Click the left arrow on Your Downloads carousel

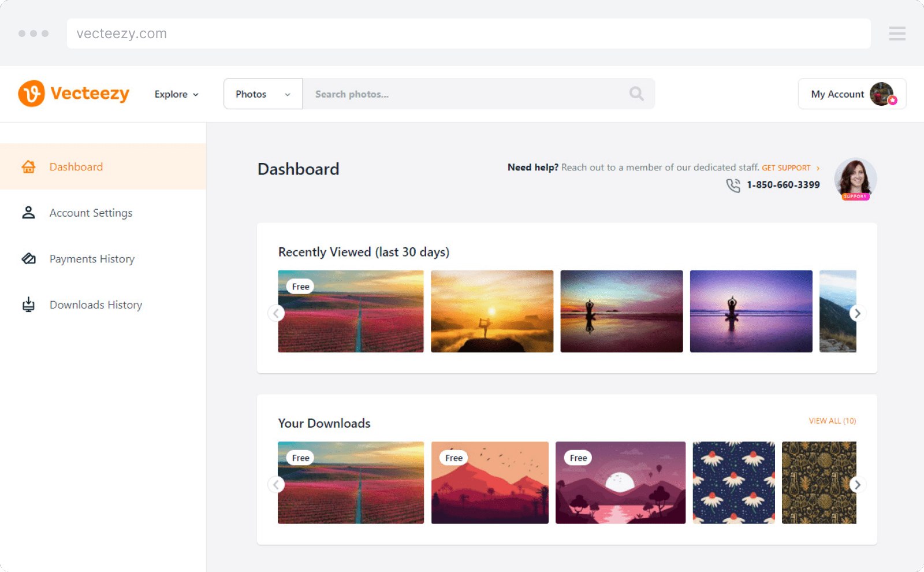pos(276,485)
